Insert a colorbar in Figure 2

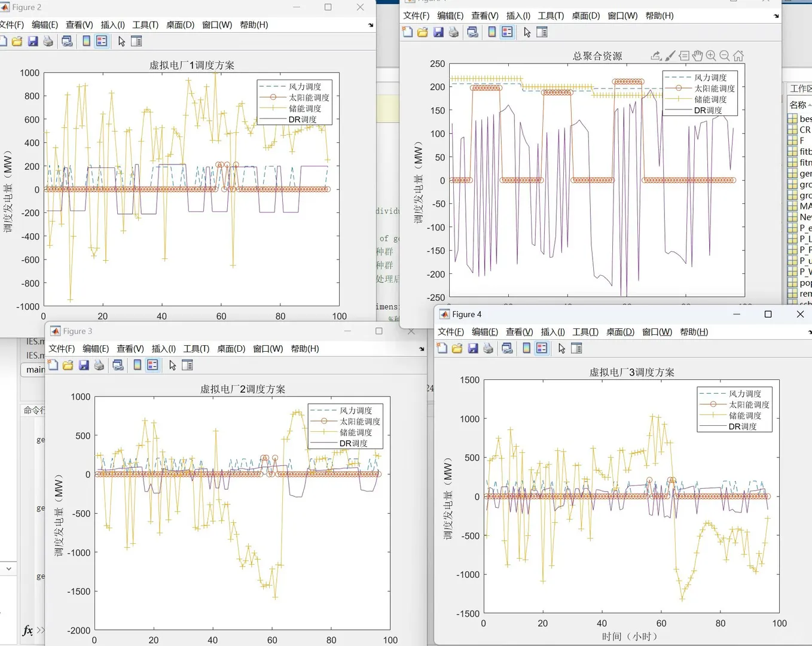point(87,41)
